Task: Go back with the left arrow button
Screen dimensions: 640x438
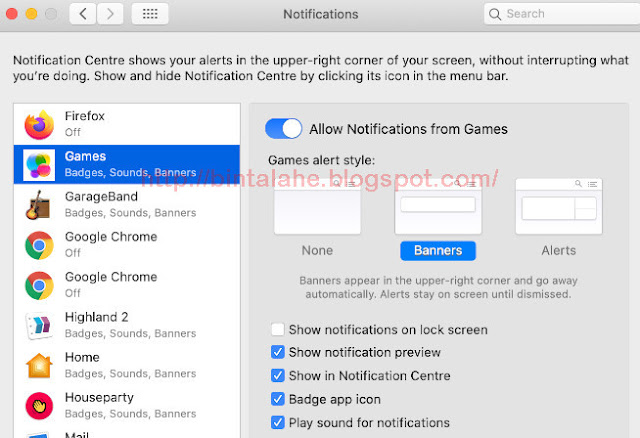Action: click(83, 14)
